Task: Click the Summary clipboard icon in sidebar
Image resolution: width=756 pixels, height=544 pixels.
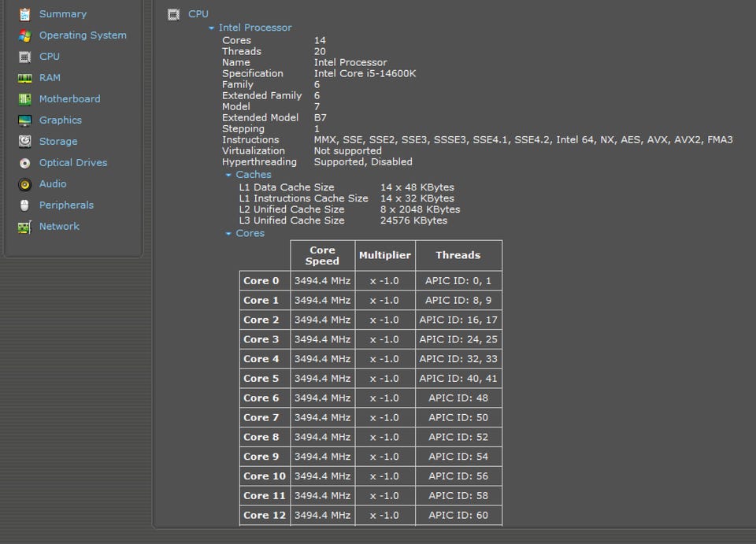Action: (x=25, y=14)
